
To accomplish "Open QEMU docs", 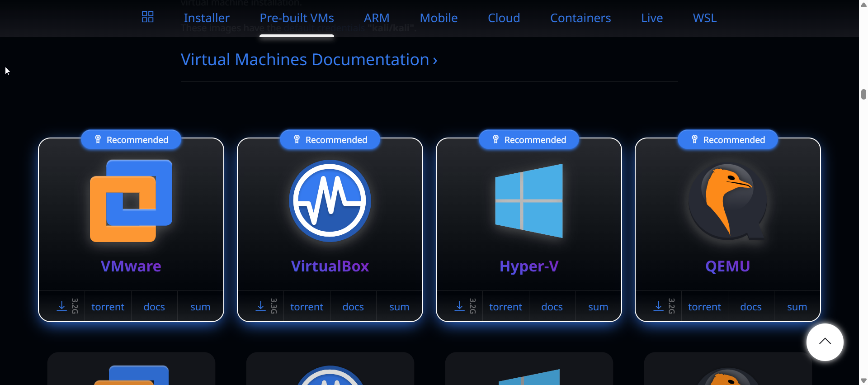I will pos(751,307).
